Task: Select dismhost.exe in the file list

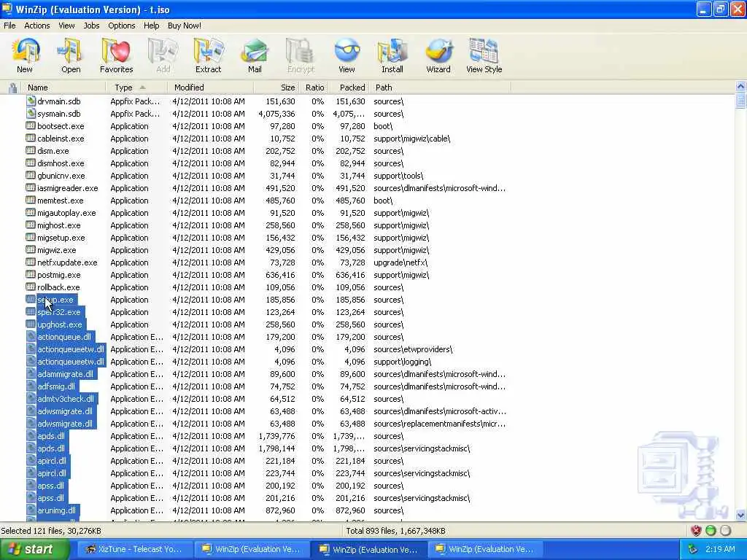Action: (x=61, y=163)
